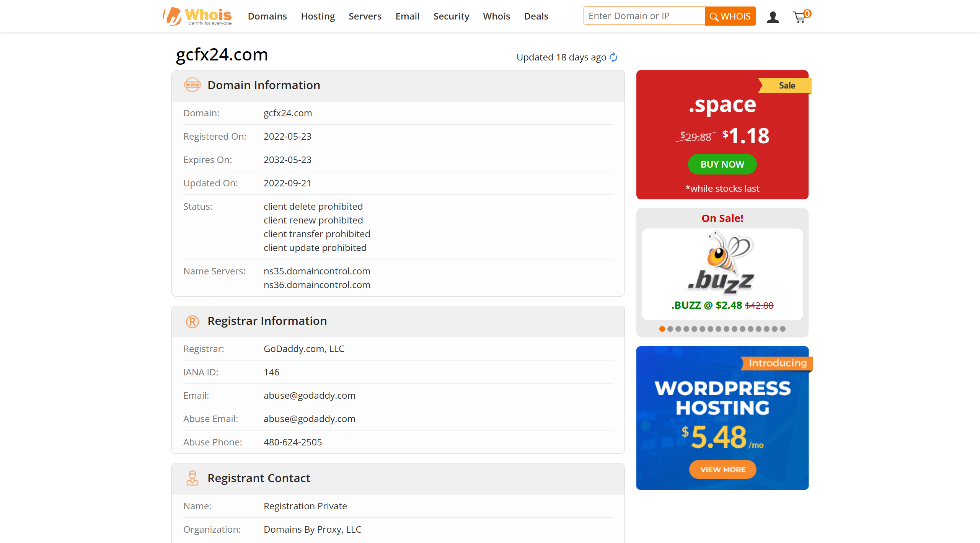Select the last carousel dot
The width and height of the screenshot is (980, 543).
click(783, 329)
